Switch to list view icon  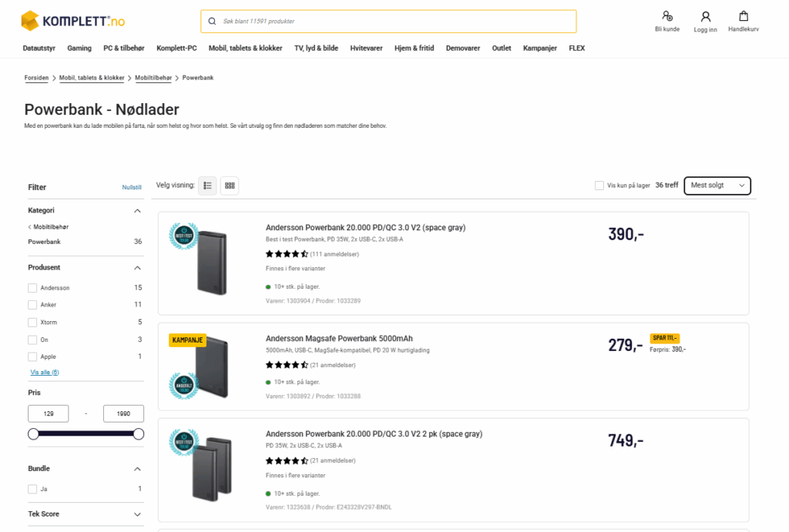click(x=207, y=186)
